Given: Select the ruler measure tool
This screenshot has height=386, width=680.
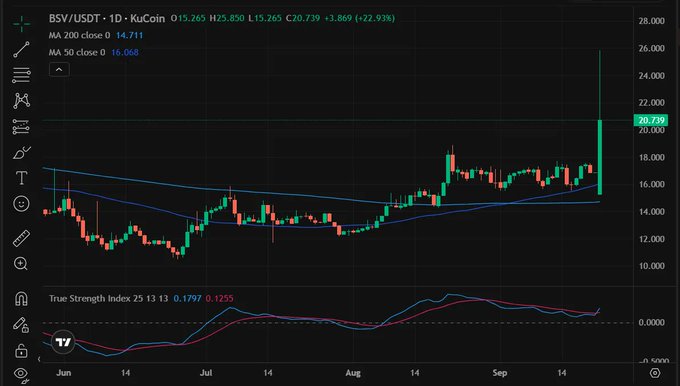Looking at the screenshot, I should [x=21, y=238].
